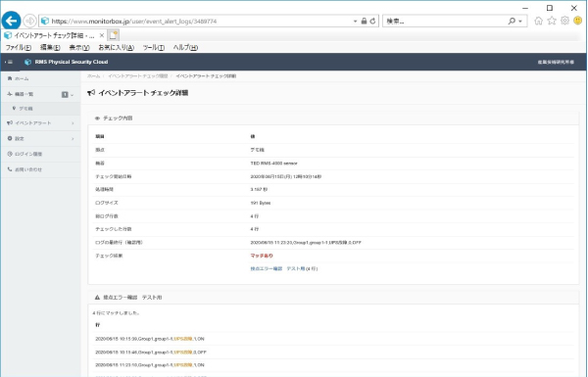Open the 編集(E) menu
Viewport: 588px width, 377px height.
pyautogui.click(x=50, y=48)
